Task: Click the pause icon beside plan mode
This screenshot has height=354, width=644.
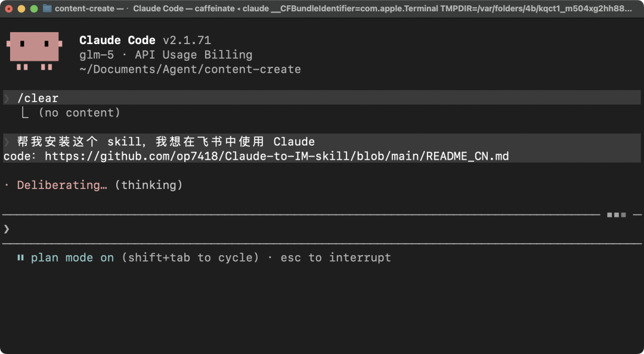Action: click(21, 257)
